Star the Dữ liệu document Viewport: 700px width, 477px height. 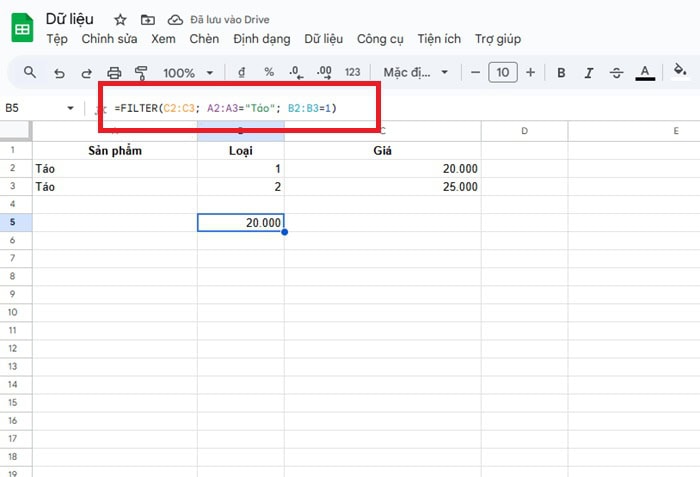tap(120, 20)
